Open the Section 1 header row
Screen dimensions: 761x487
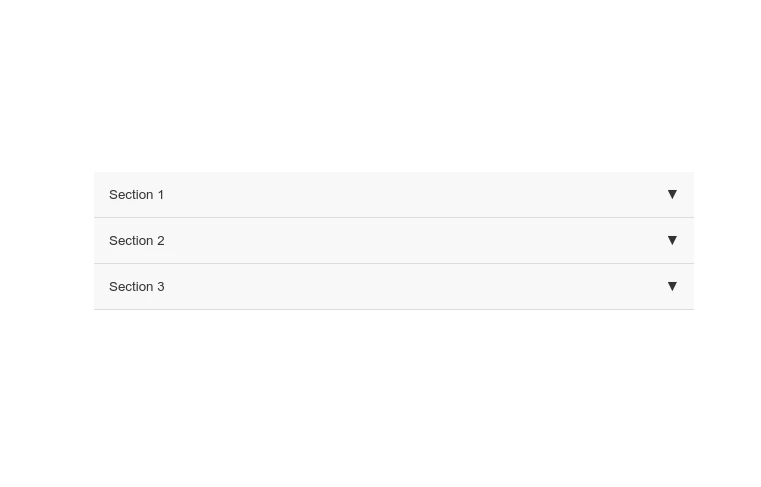tap(393, 194)
